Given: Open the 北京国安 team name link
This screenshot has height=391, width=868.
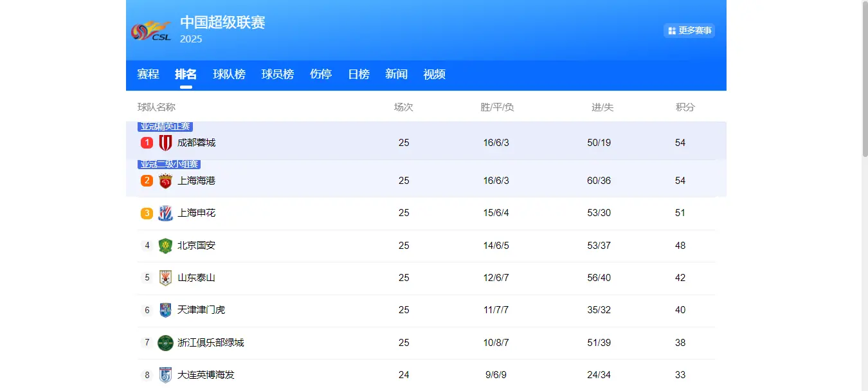Looking at the screenshot, I should coord(196,246).
